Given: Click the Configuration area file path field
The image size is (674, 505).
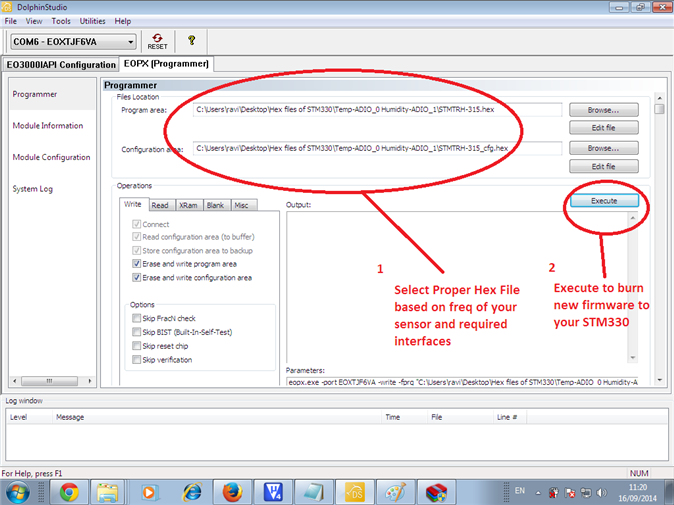Looking at the screenshot, I should tap(377, 148).
